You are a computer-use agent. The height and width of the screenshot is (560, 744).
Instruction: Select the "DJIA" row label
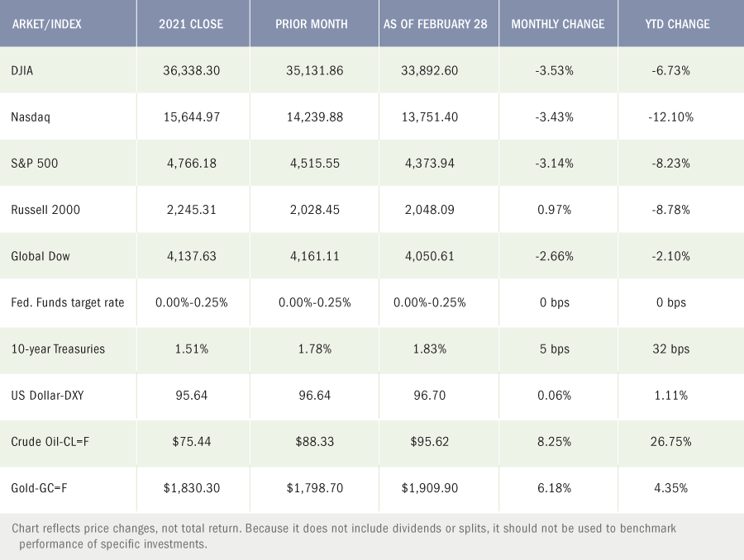tap(21, 71)
